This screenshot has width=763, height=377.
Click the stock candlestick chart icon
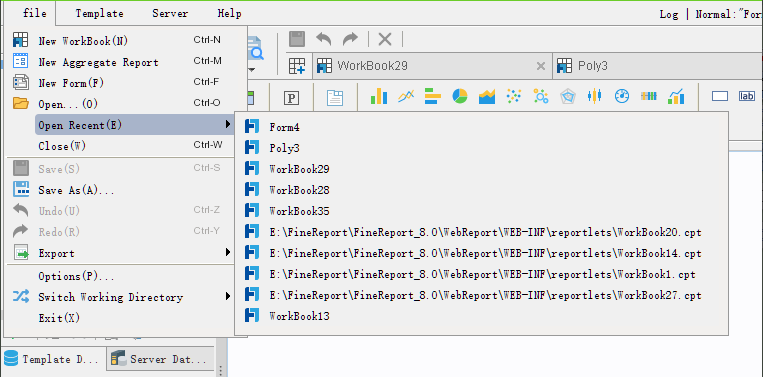(595, 96)
